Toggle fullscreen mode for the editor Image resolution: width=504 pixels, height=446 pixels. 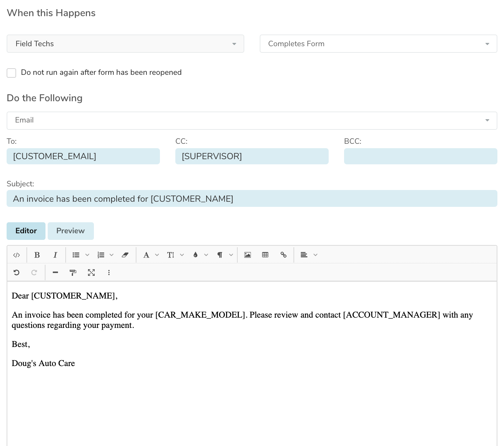91,272
